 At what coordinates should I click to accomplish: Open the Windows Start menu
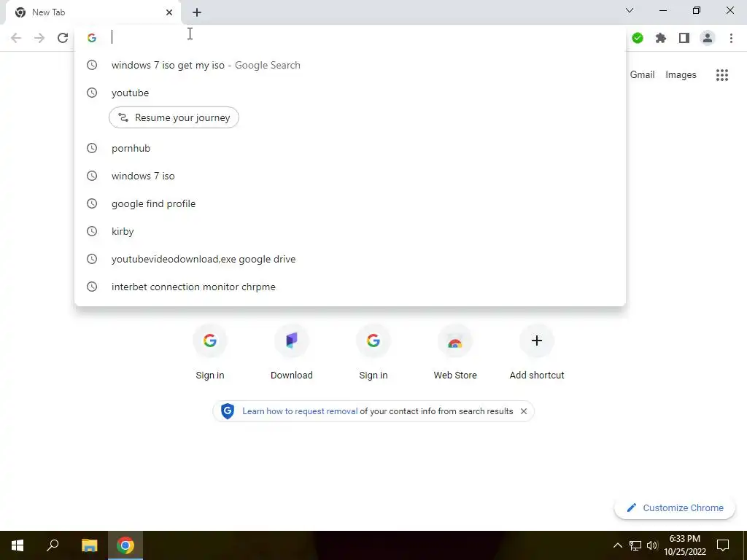pos(18,545)
